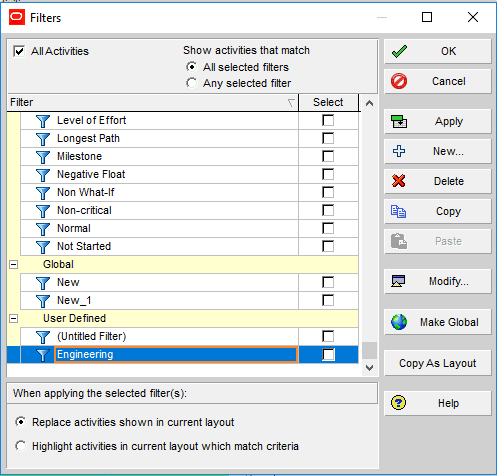
Task: Click the funnel icon beside Non What-If
Action: point(43,193)
